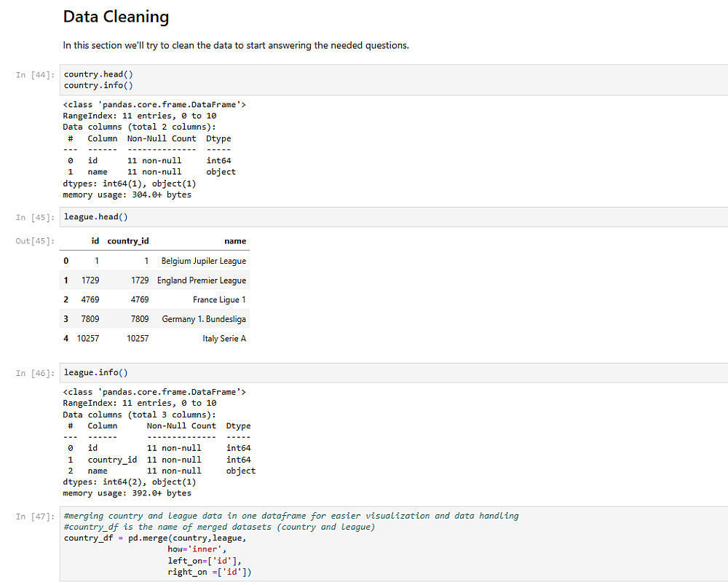Focus the country.head() code cell
This screenshot has height=585, width=728.
click(393, 79)
